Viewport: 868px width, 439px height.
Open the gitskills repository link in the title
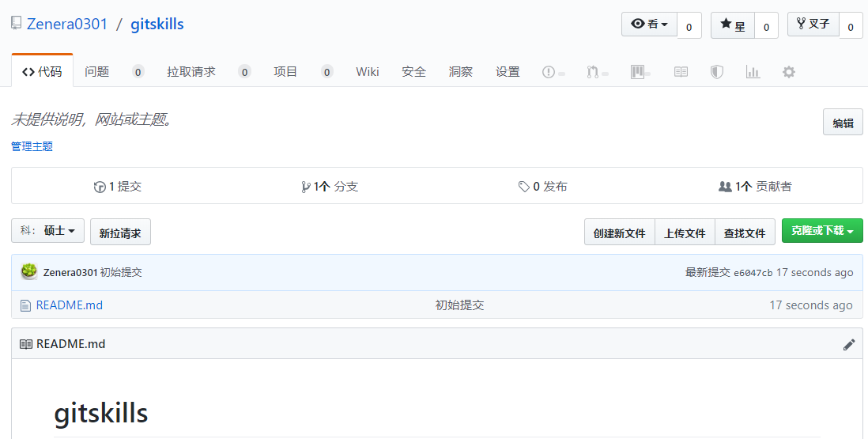click(157, 24)
